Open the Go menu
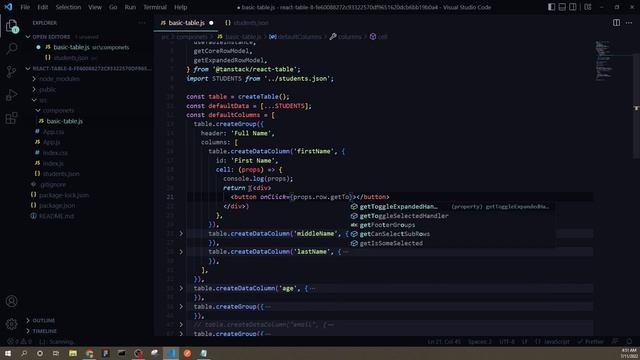Screen dimensions: 640x360 [113, 7]
